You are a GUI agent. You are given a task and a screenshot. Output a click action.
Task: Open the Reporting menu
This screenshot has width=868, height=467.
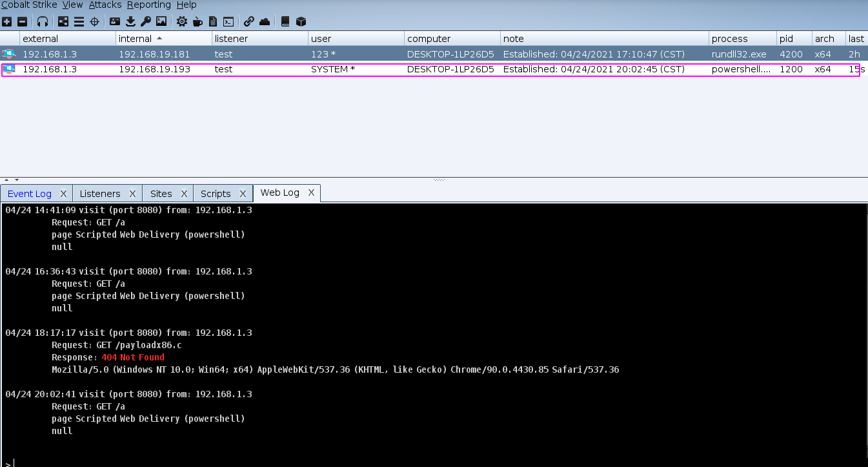(148, 5)
